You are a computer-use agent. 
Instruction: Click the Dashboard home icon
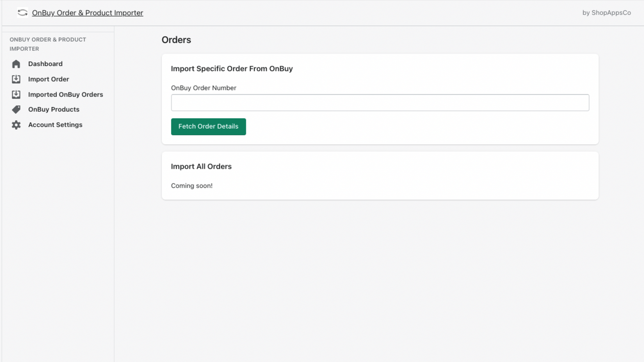tap(16, 64)
